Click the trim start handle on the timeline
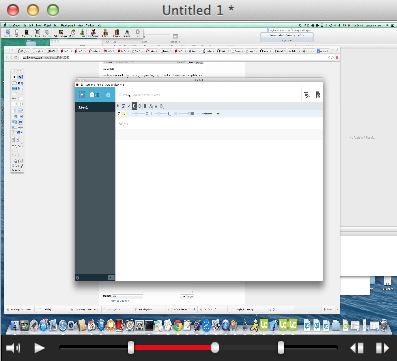Viewport: 397px width, 361px height. click(131, 348)
